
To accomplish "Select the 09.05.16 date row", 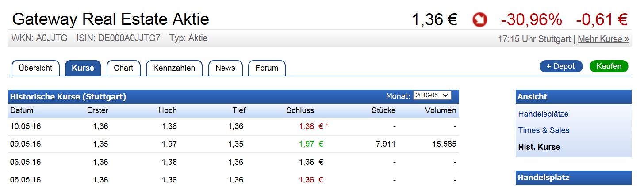I will click(25, 144).
